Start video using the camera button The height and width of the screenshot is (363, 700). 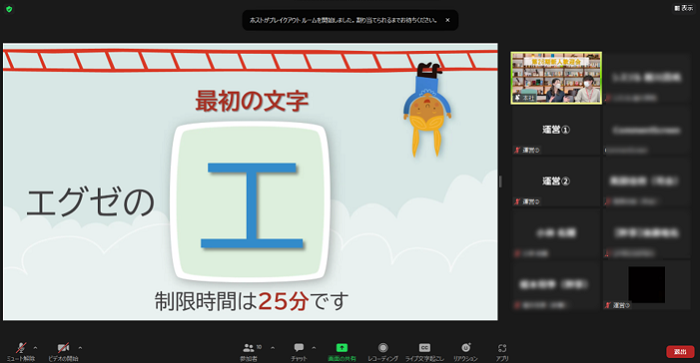coord(63,350)
